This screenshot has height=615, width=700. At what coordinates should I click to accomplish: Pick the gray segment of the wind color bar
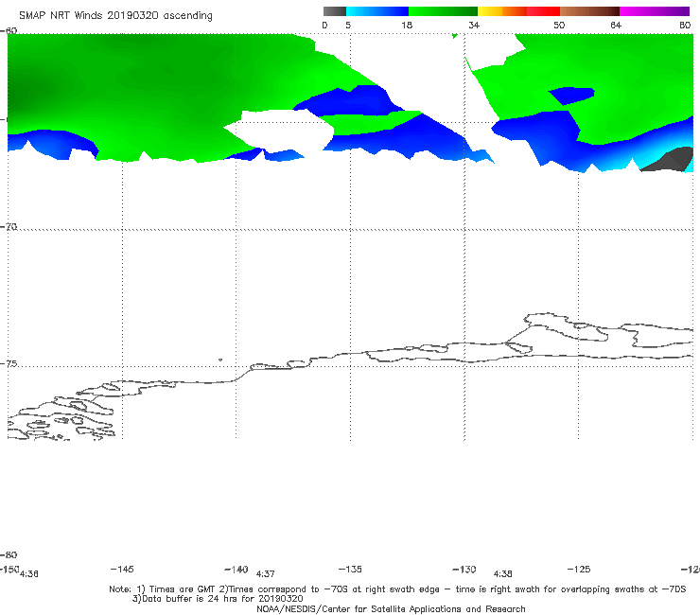coord(335,11)
